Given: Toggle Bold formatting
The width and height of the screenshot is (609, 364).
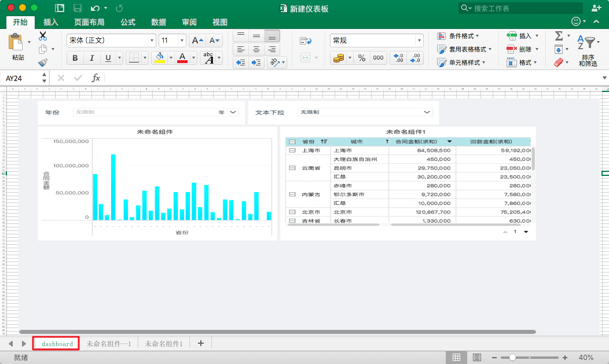Looking at the screenshot, I should point(75,58).
